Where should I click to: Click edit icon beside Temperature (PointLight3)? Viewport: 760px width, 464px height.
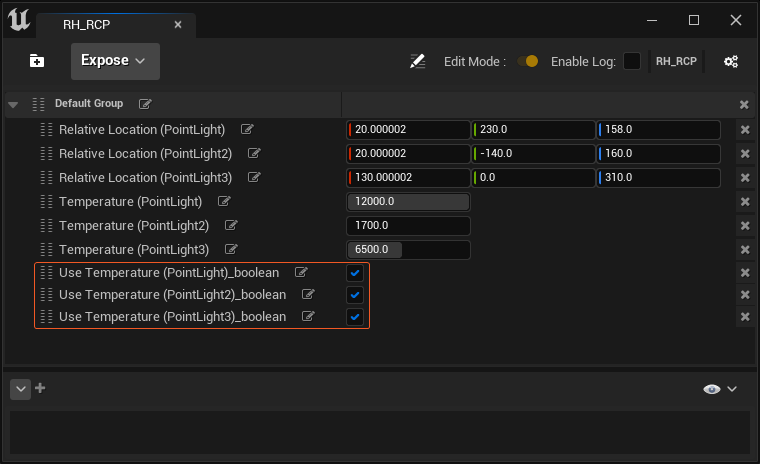point(231,250)
